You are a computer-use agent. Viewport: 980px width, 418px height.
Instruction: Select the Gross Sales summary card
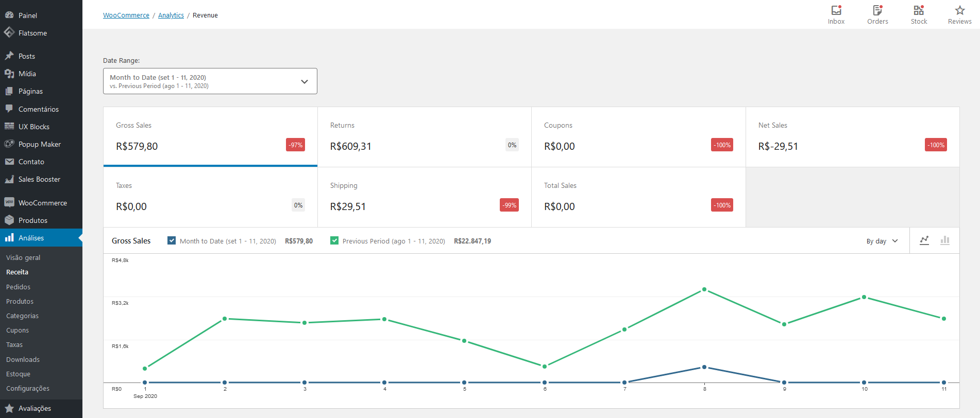tap(210, 137)
